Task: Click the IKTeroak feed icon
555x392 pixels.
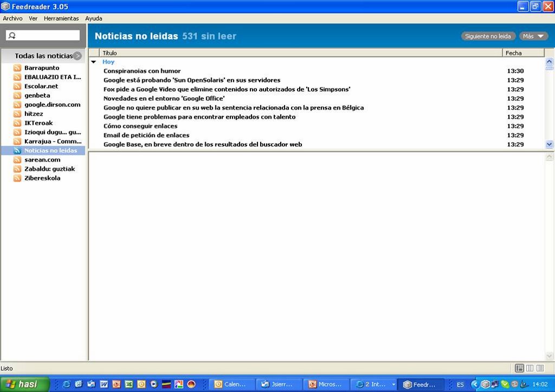Action: click(x=17, y=123)
